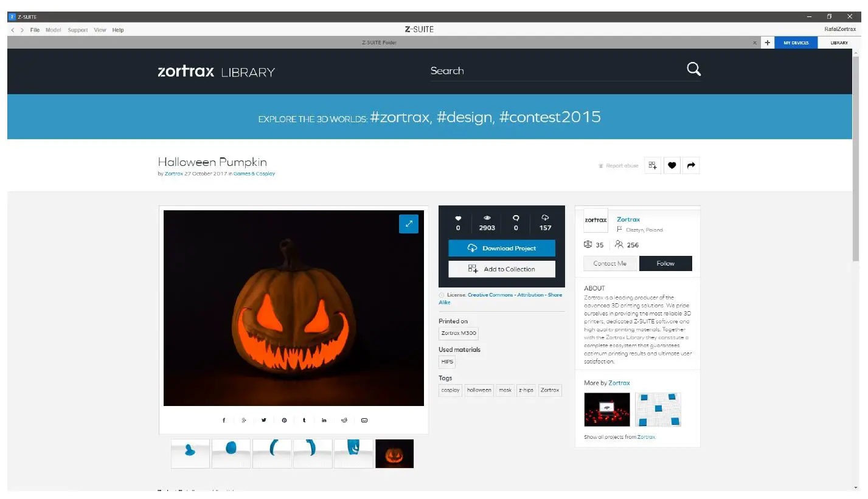
Task: Share the project via the arrow icon
Action: tap(691, 165)
